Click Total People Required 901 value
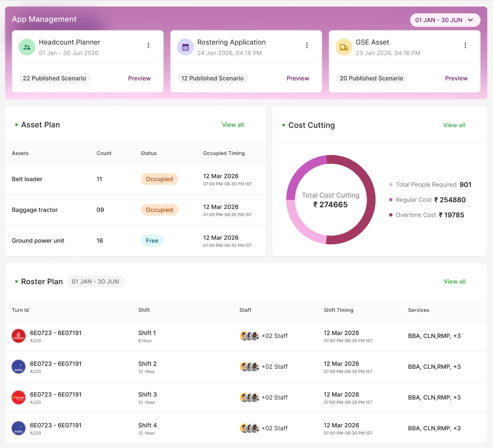The height and width of the screenshot is (448, 493). (465, 185)
